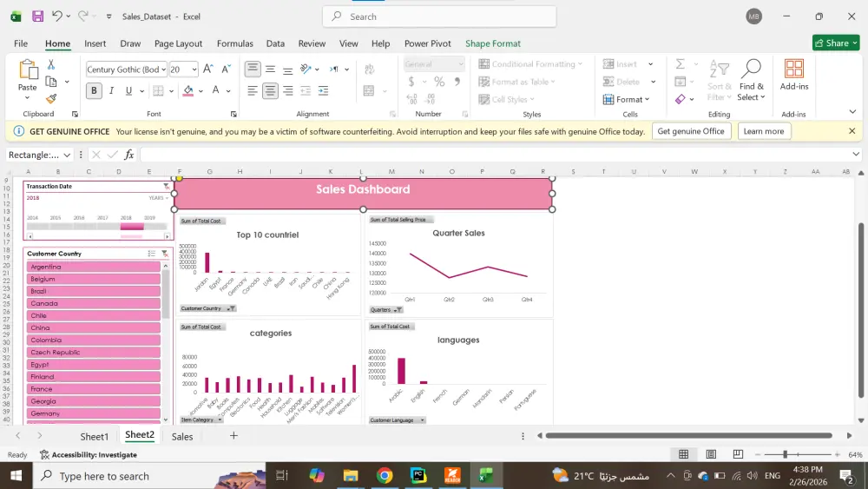
Task: Switch to Page Break Preview in status bar
Action: coord(738,454)
